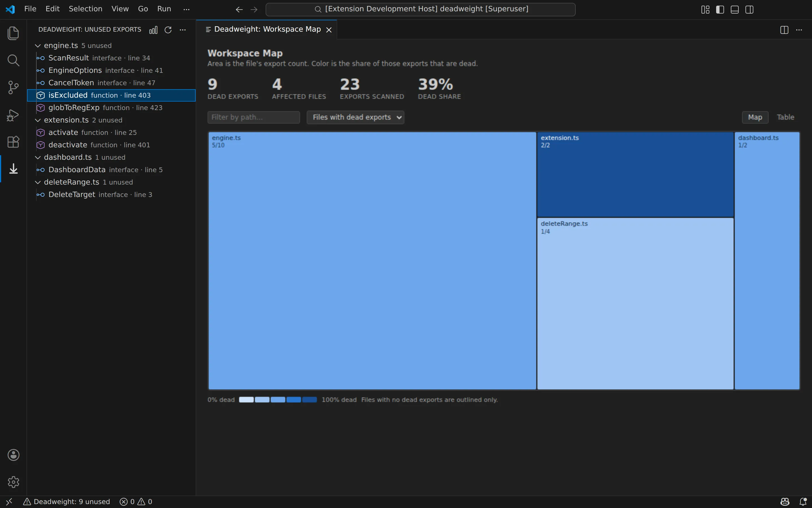Select isExcluded function line 403
812x508 pixels.
(x=111, y=95)
